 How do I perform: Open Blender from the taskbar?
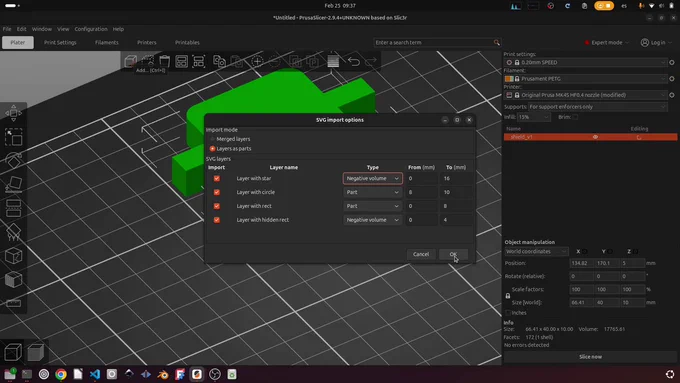[x=163, y=374]
